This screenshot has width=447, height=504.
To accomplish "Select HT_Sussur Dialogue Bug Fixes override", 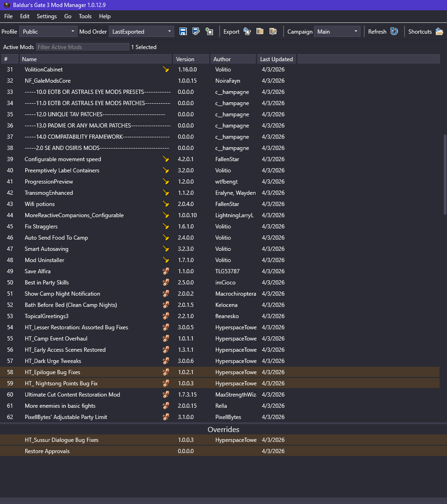I will click(223, 440).
